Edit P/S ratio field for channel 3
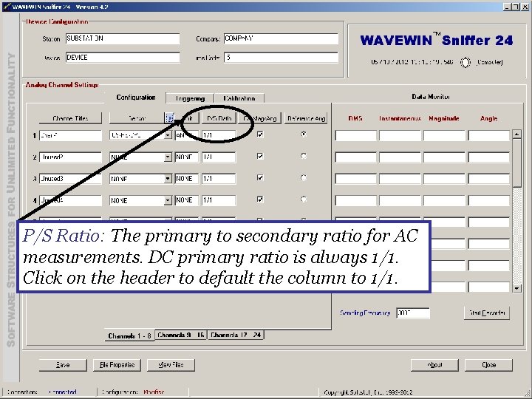 click(x=219, y=179)
